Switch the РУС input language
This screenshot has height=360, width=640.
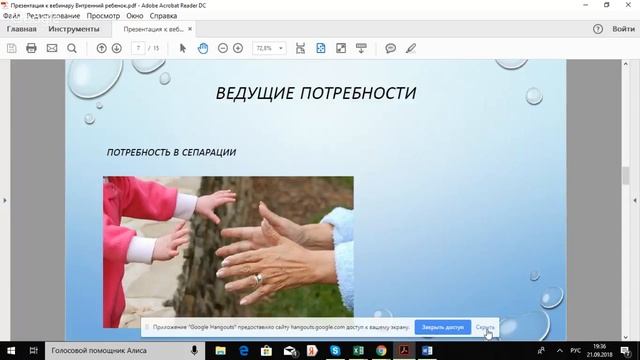tap(576, 351)
